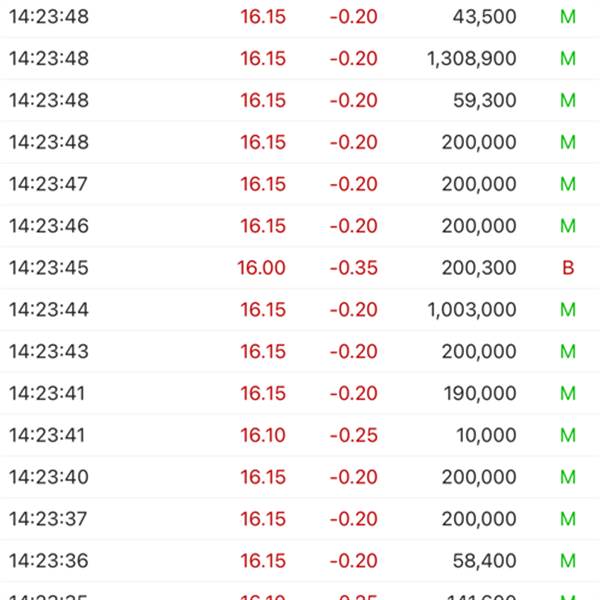
Task: Select the 14:23:44 timestamp
Action: (x=48, y=310)
